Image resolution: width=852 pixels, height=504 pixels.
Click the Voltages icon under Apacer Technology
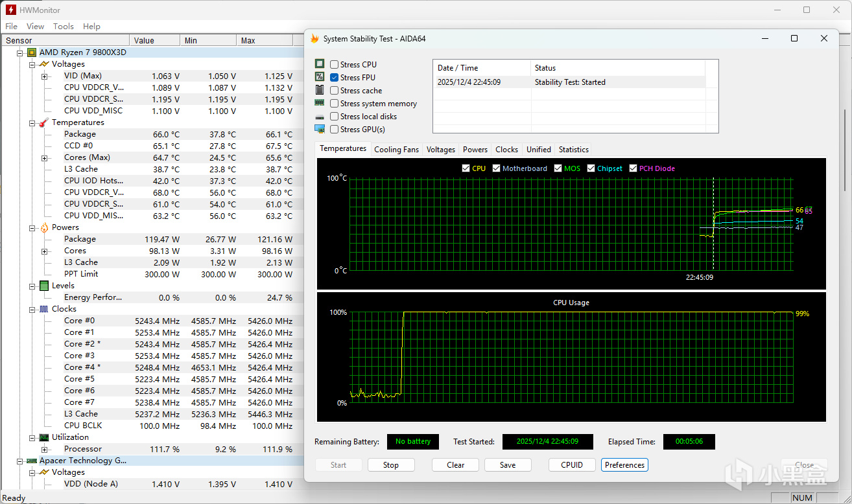pos(43,472)
